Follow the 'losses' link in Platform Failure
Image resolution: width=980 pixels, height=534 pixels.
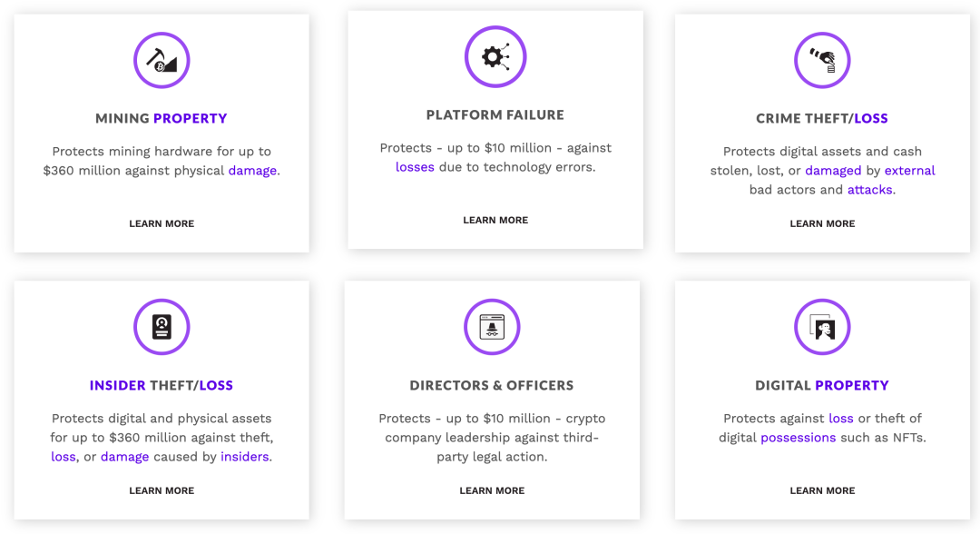click(x=415, y=167)
